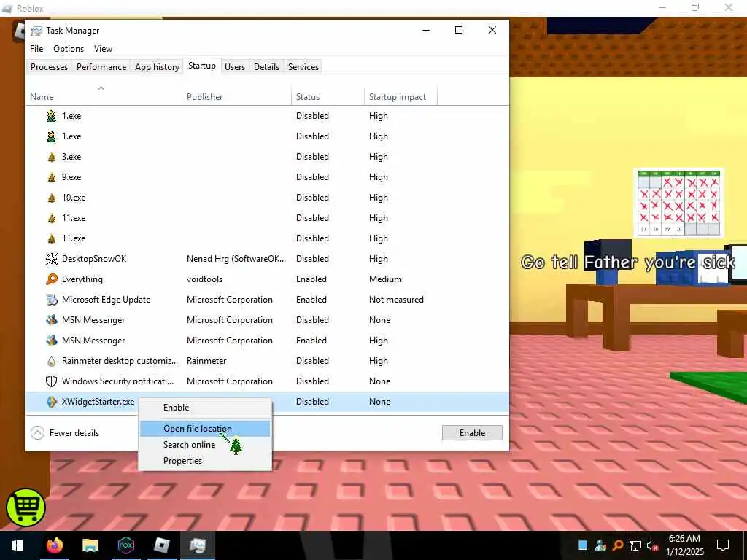This screenshot has width=747, height=560.
Task: Select the 3.exe row name
Action: [71, 157]
